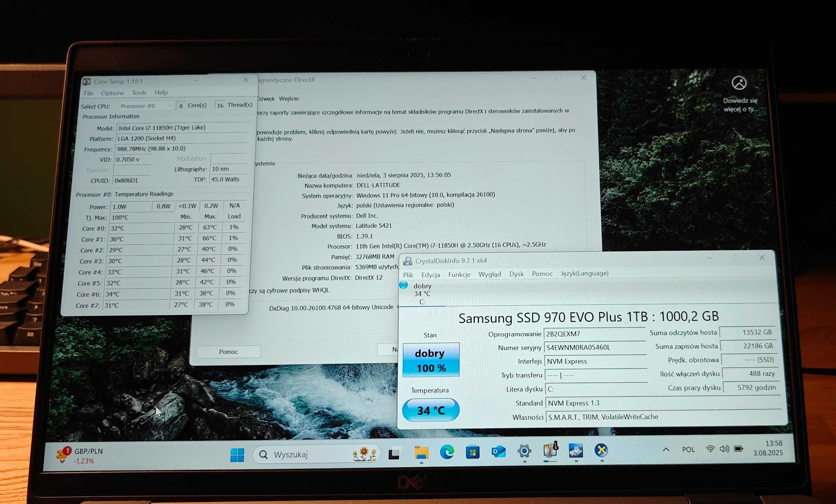Check the battery tray icon

[x=738, y=449]
